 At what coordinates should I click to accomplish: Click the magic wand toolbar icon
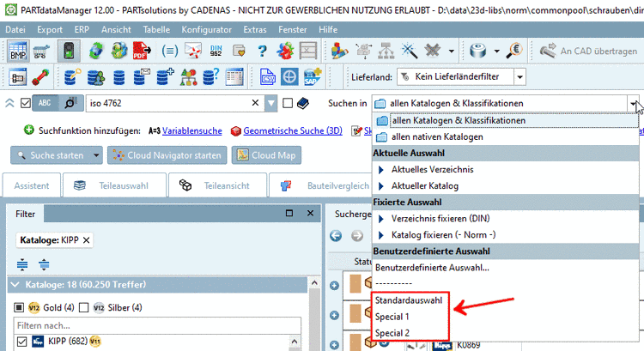(409, 51)
